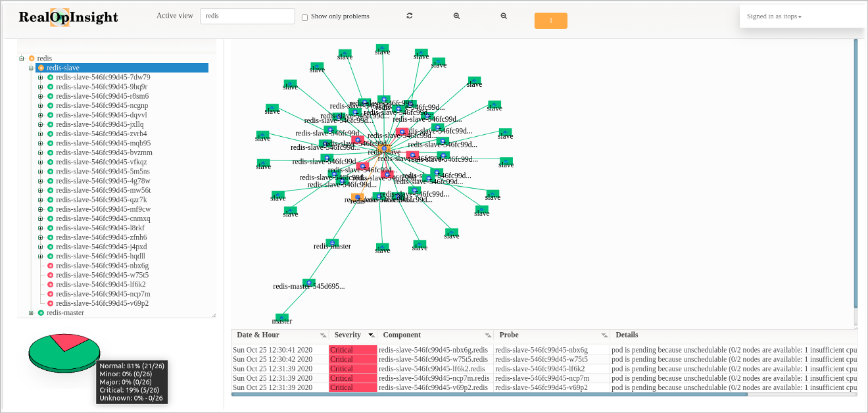Click the zoom in magnifier icon

click(456, 16)
